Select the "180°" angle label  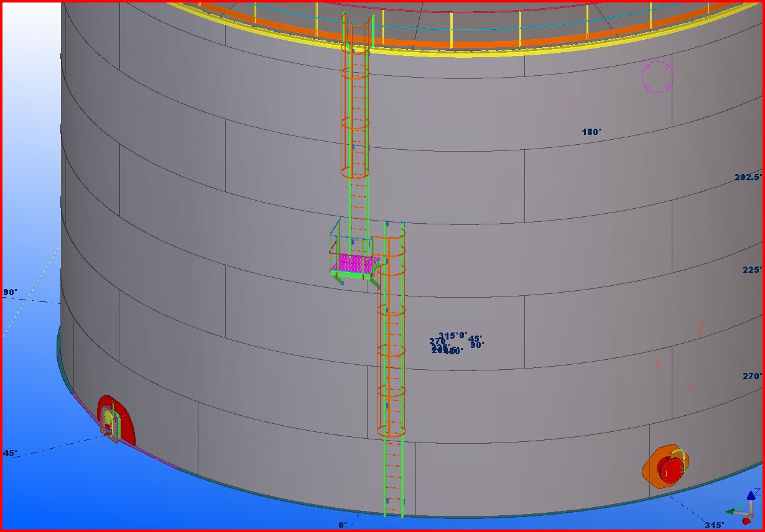[591, 132]
